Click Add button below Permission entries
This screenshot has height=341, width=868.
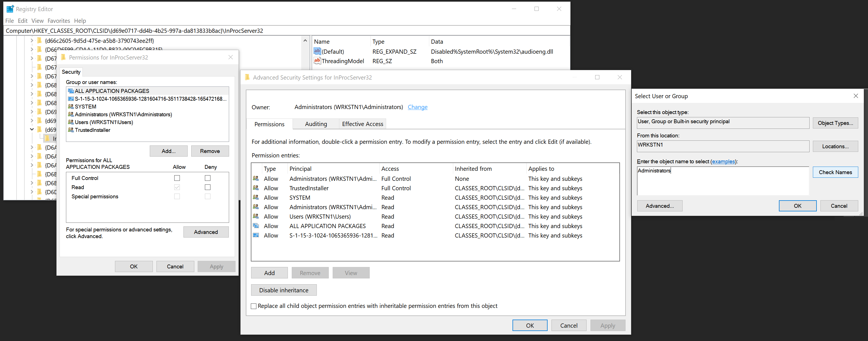269,273
